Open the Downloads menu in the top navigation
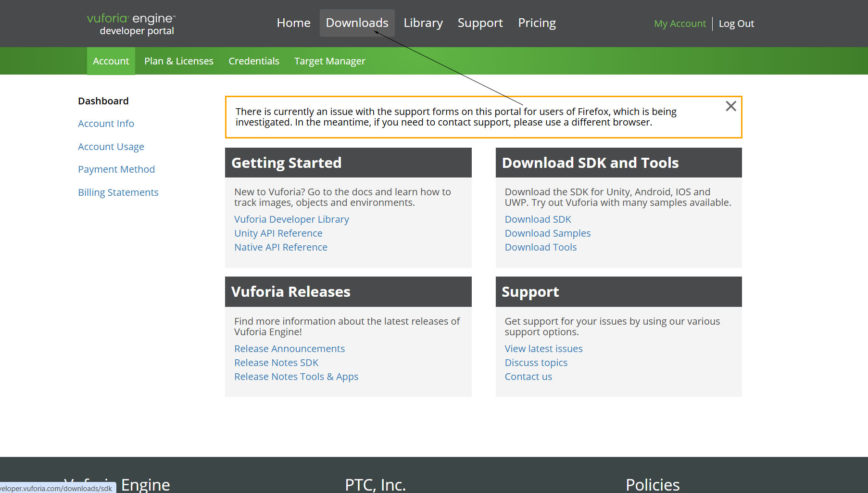Image resolution: width=868 pixels, height=493 pixels. [357, 23]
